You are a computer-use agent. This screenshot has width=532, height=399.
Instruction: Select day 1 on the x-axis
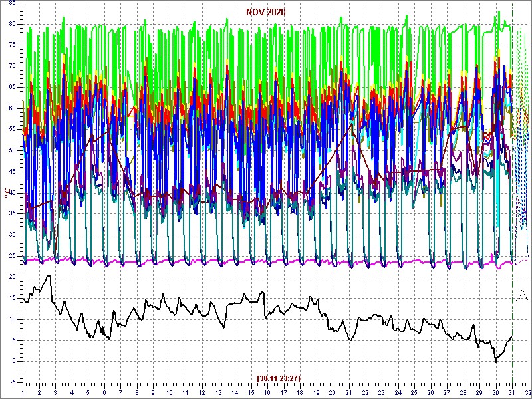click(x=23, y=392)
